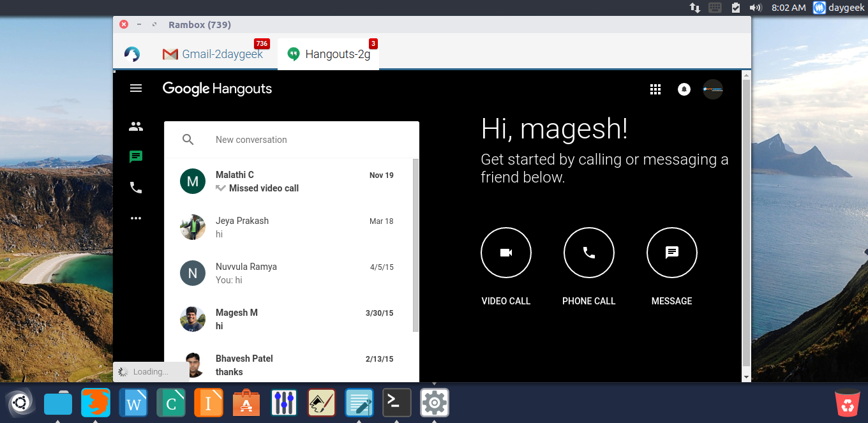Image resolution: width=868 pixels, height=423 pixels.
Task: Show the Contacts list in sidebar
Action: pos(136,126)
